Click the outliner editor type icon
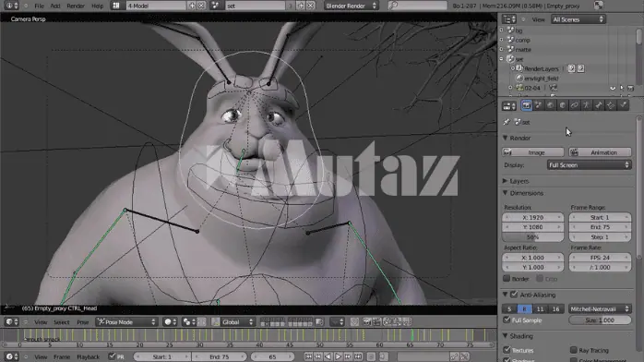 [x=509, y=19]
